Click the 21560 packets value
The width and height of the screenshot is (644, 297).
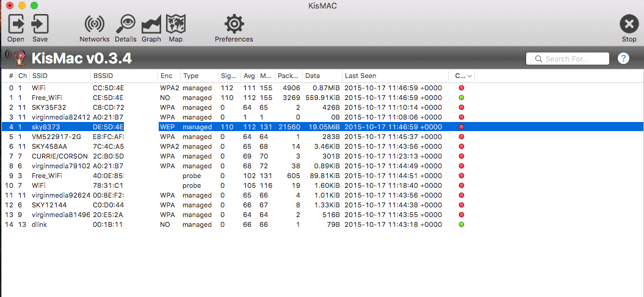tap(290, 127)
